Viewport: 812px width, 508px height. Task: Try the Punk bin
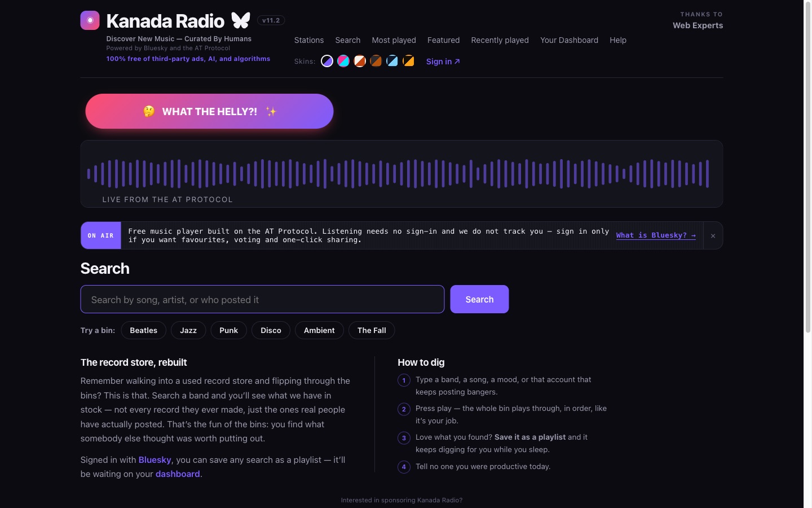tap(228, 330)
